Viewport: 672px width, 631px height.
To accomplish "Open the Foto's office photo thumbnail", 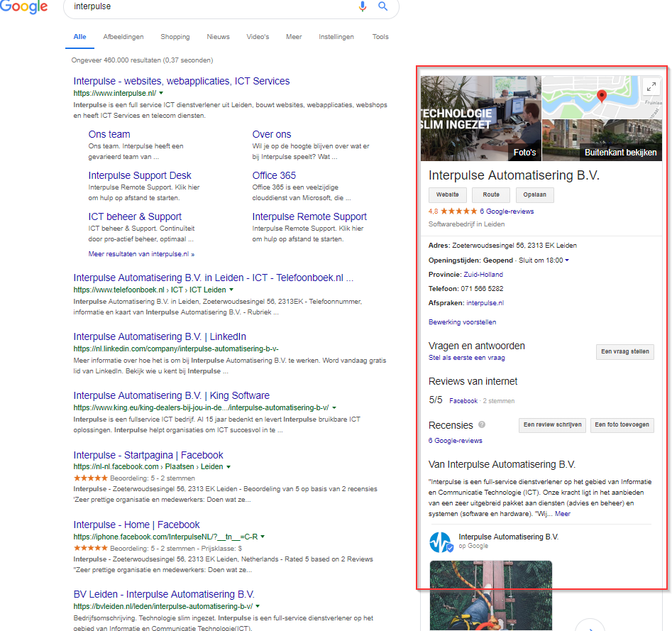I will 481,119.
